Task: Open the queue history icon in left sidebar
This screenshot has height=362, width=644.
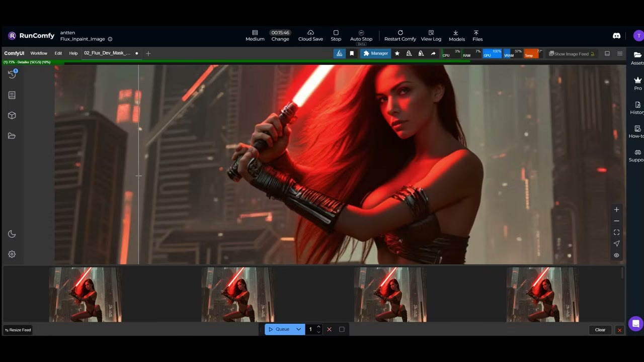Action: click(12, 74)
